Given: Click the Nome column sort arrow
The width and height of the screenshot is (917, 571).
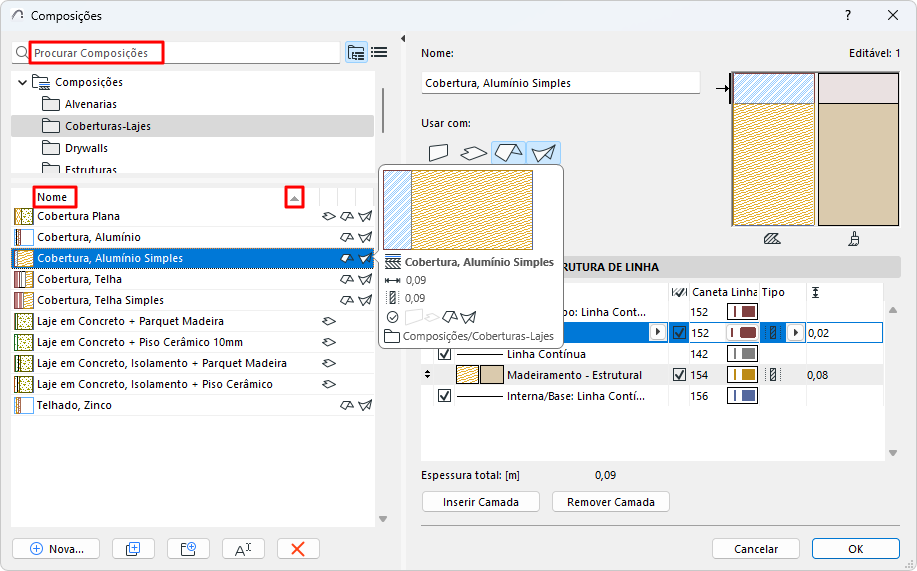Looking at the screenshot, I should click(294, 198).
